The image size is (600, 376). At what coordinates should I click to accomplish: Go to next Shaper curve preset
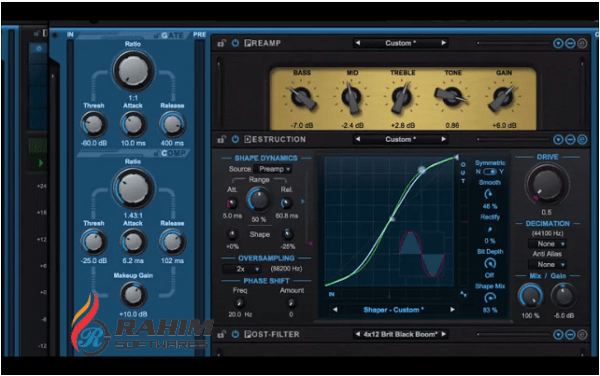pyautogui.click(x=452, y=309)
